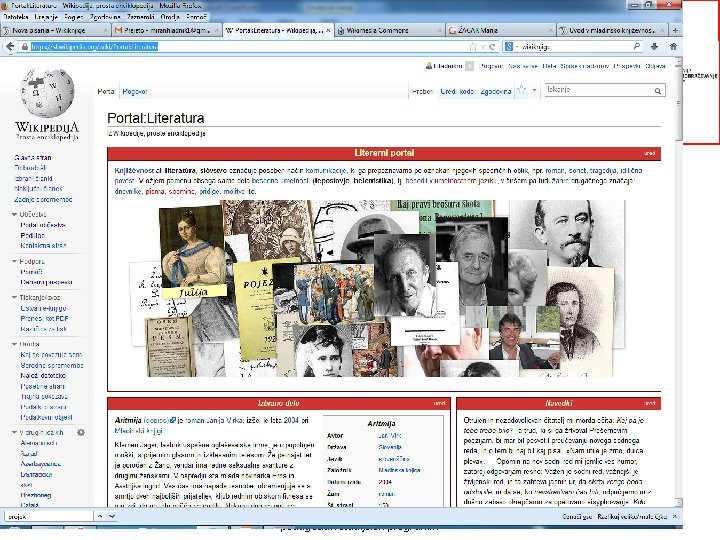
Task: Switch to the Uvod v mladinsko književnost tab
Action: click(611, 30)
